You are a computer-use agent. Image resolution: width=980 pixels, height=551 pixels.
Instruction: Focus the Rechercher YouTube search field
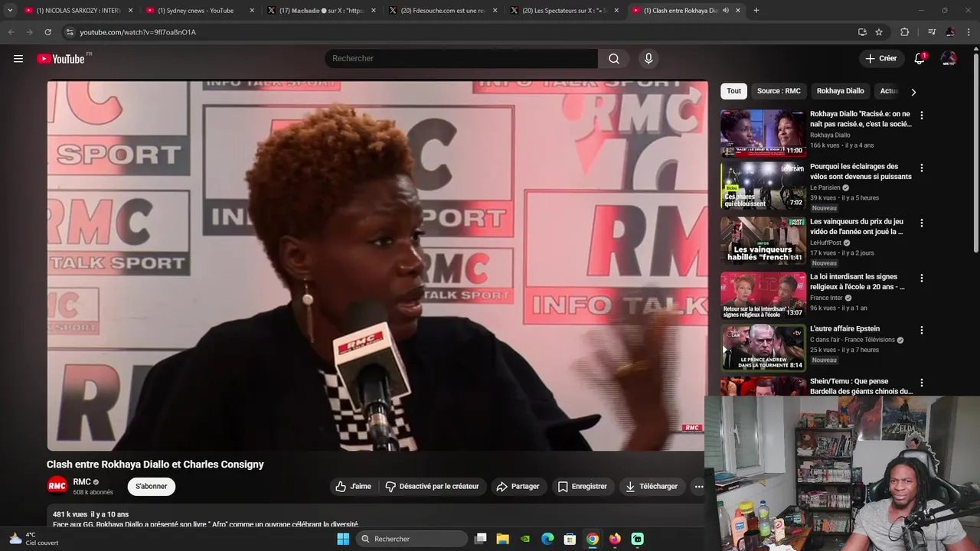[x=461, y=59]
